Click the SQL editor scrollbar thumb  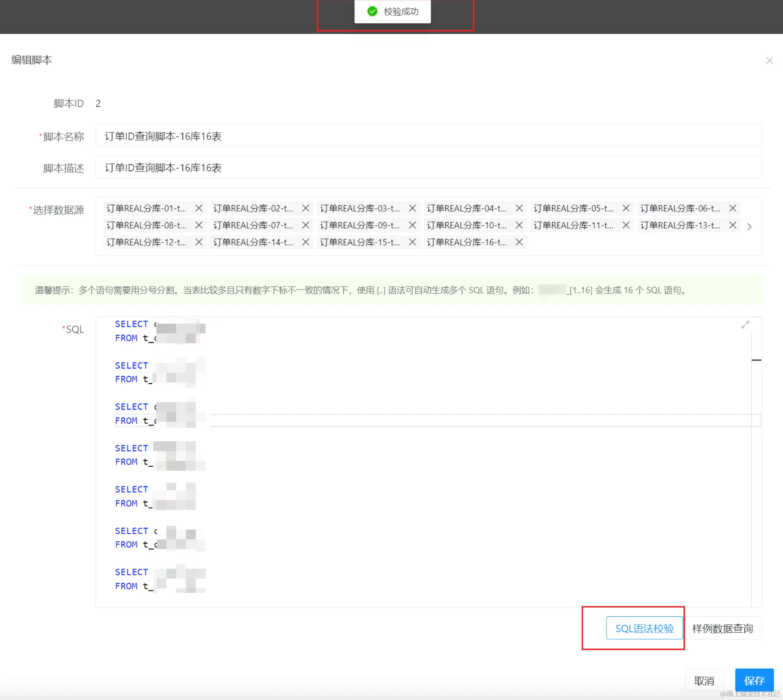pos(756,360)
